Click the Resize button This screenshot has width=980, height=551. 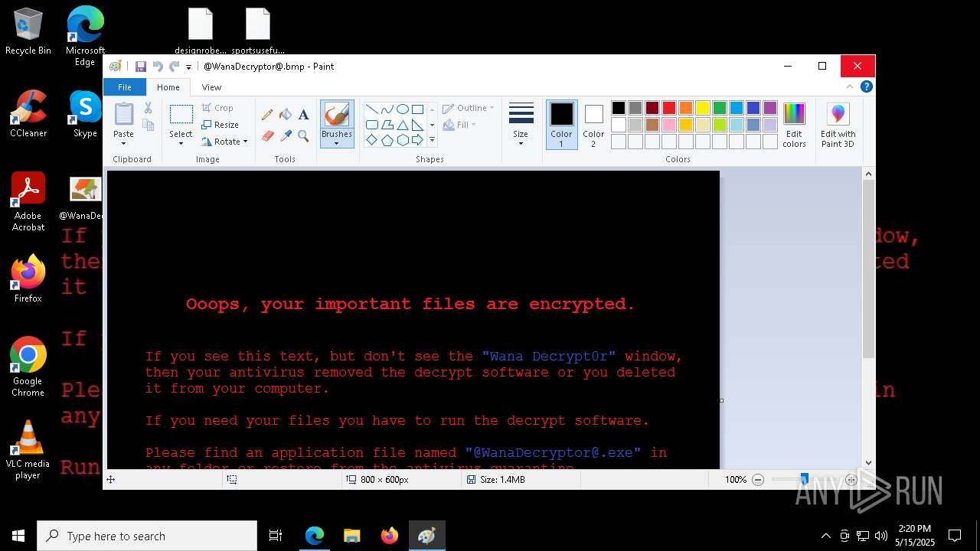tap(220, 125)
